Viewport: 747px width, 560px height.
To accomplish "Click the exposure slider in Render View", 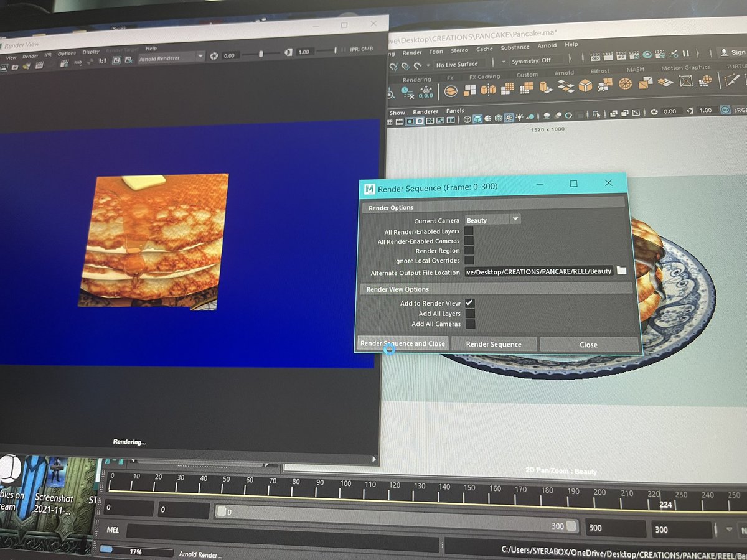I will [x=260, y=54].
